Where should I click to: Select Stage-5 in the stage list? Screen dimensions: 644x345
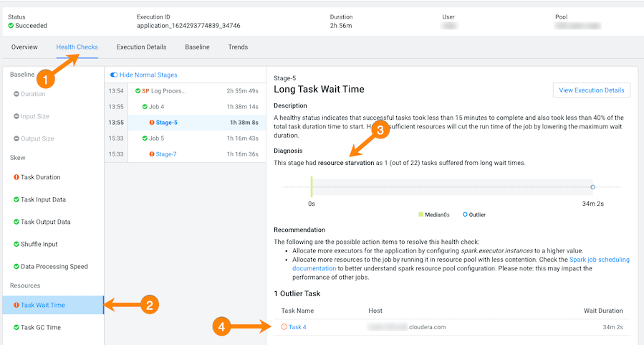166,122
